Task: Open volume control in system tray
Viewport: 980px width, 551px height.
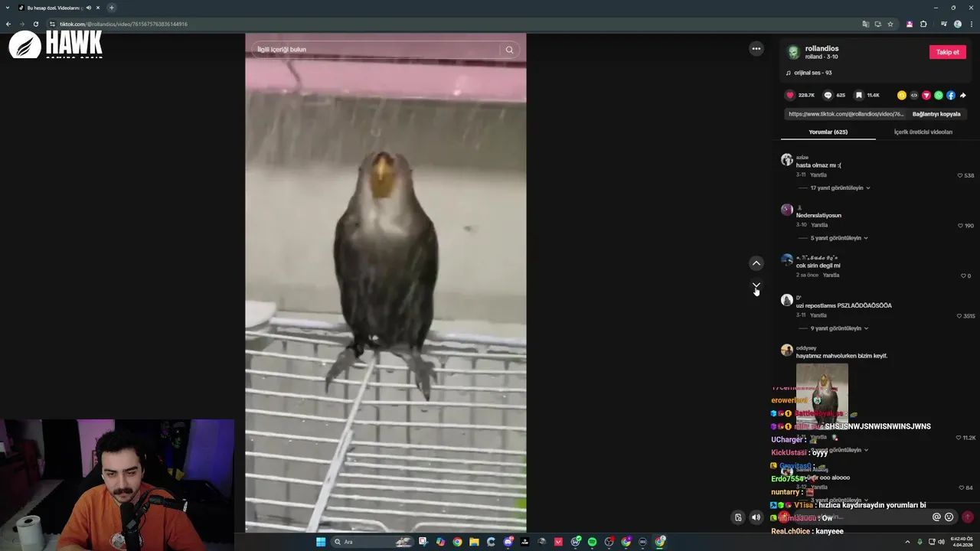Action: 941,542
